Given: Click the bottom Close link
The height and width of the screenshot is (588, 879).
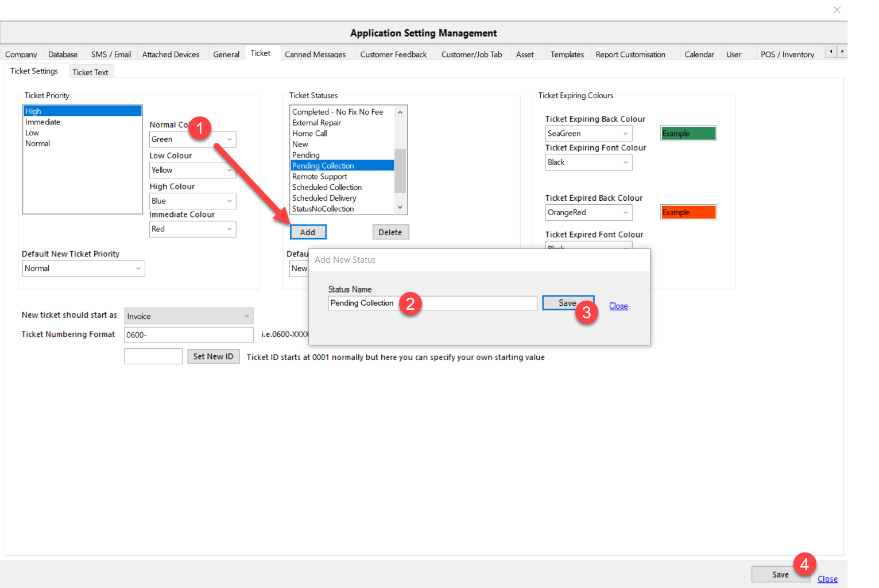Looking at the screenshot, I should click(x=827, y=579).
